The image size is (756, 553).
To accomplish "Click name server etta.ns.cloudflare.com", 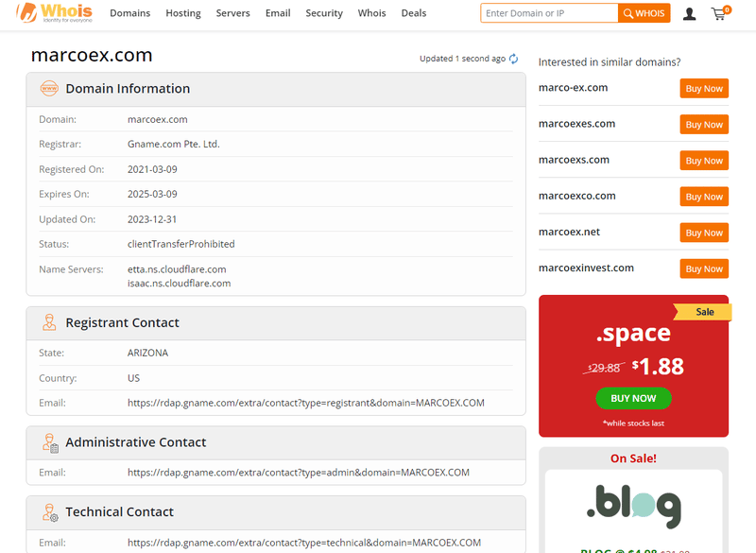I will pyautogui.click(x=177, y=269).
